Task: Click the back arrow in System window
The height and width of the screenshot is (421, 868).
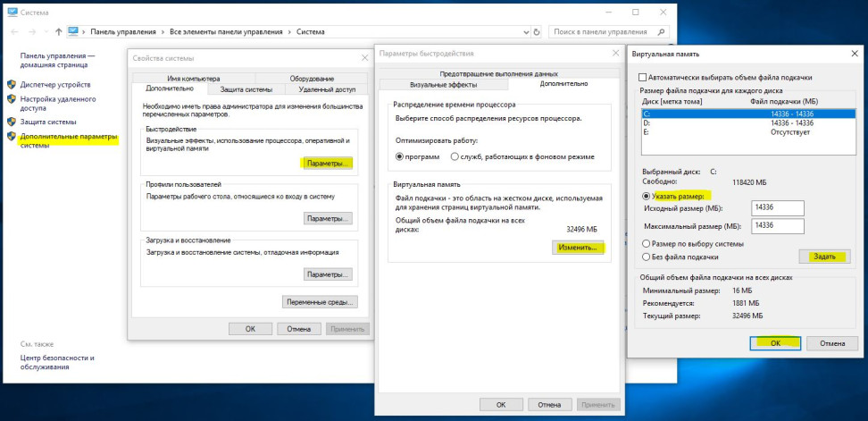Action: (16, 31)
